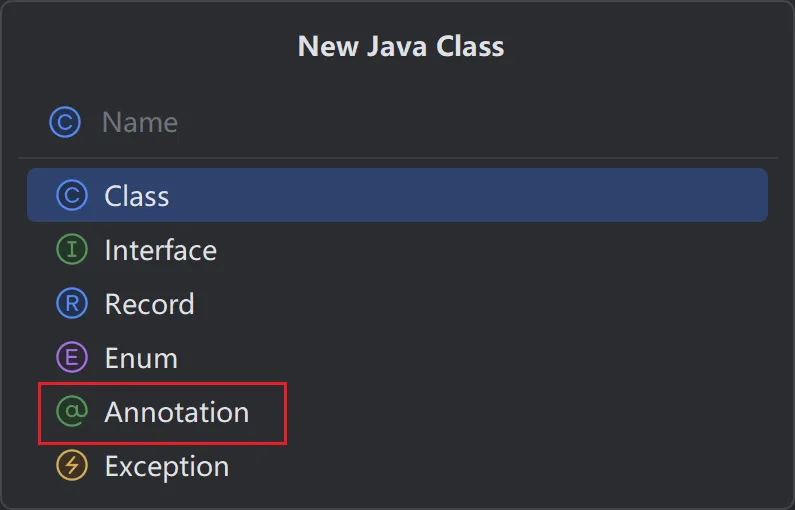Click the New Java Class title text
The image size is (795, 510).
400,46
